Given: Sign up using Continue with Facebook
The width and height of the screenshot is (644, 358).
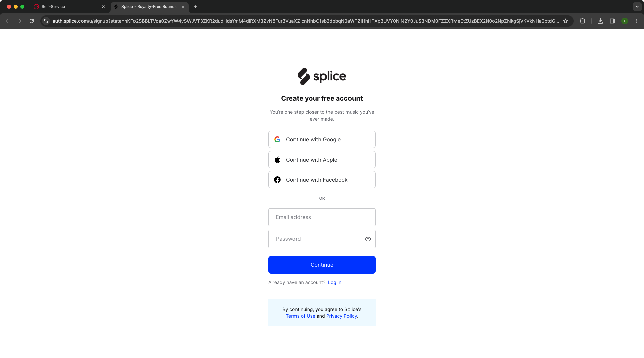Looking at the screenshot, I should (322, 180).
